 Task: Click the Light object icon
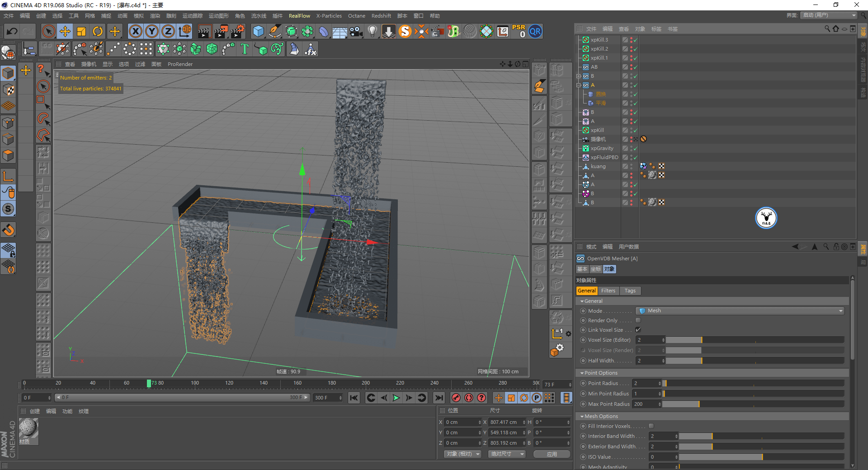pos(372,31)
